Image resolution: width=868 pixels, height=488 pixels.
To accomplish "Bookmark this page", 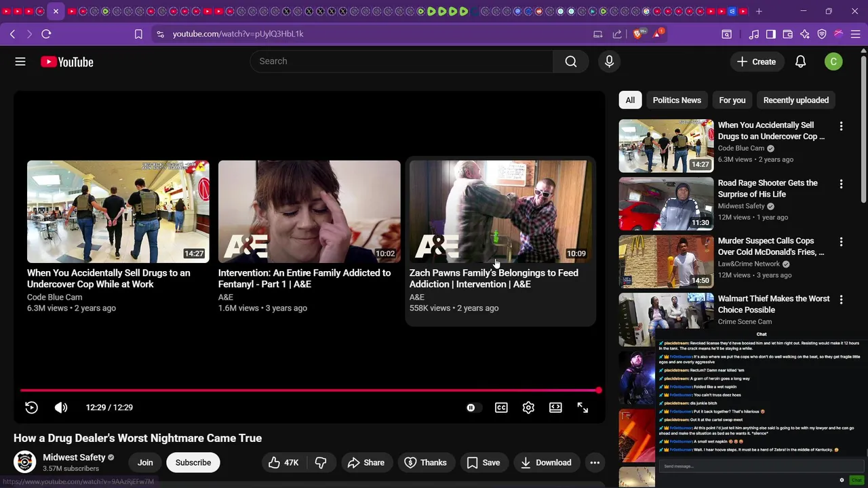I will (138, 34).
